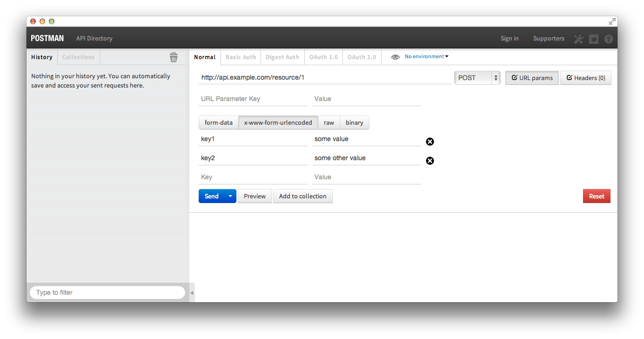This screenshot has height=339, width=644.
Task: Open the Sign in link
Action: click(x=510, y=39)
